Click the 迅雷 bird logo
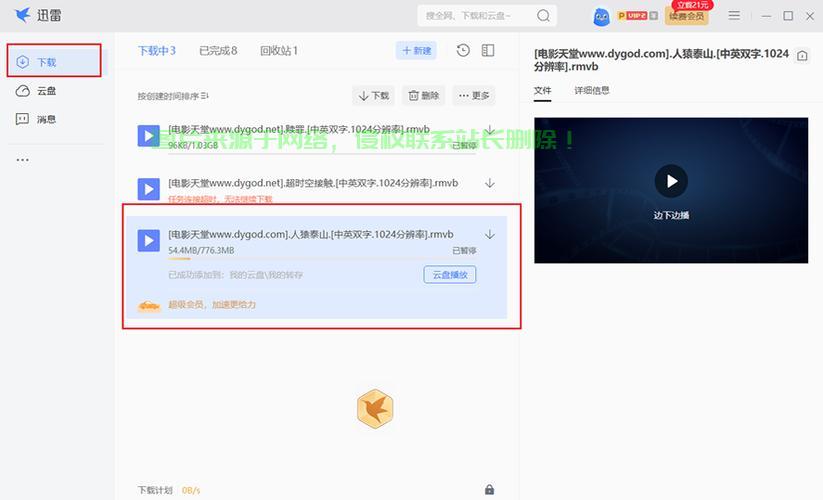 (23, 15)
